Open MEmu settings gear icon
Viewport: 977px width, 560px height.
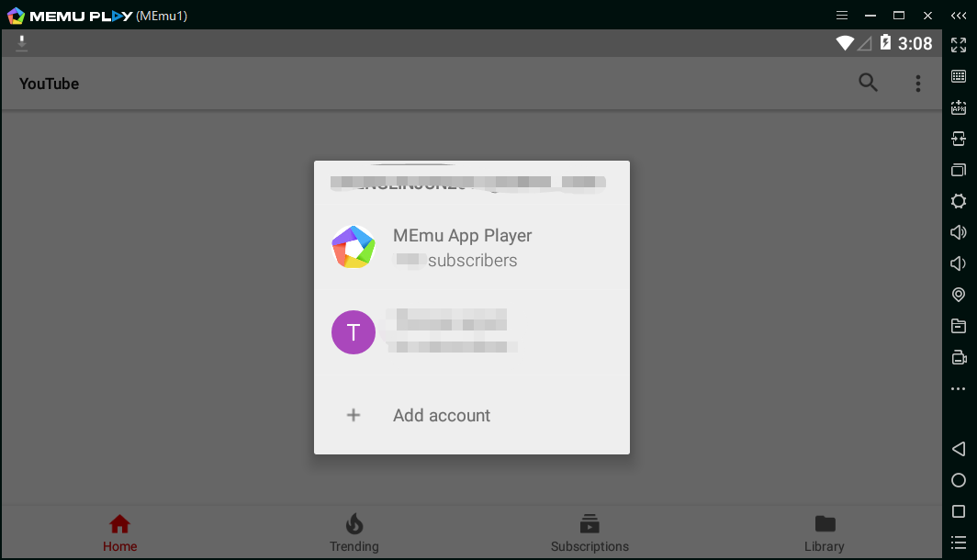click(959, 201)
